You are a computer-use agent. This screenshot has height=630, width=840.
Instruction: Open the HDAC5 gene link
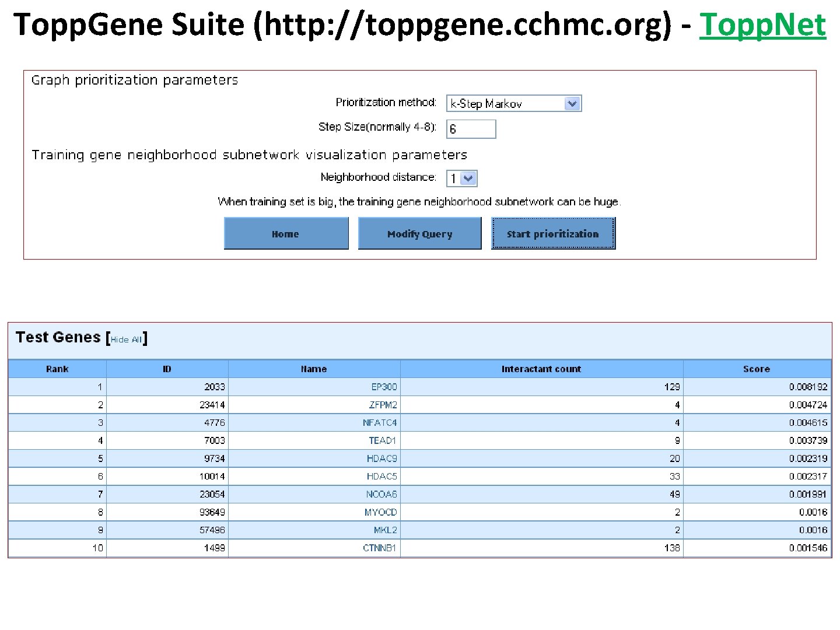coord(382,477)
